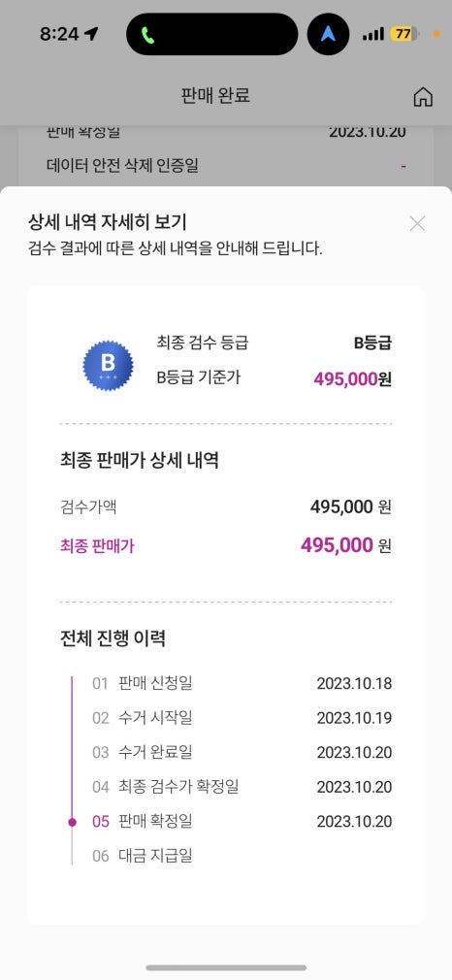
Task: Tap the 06 대금 지급일 row
Action: [242, 855]
